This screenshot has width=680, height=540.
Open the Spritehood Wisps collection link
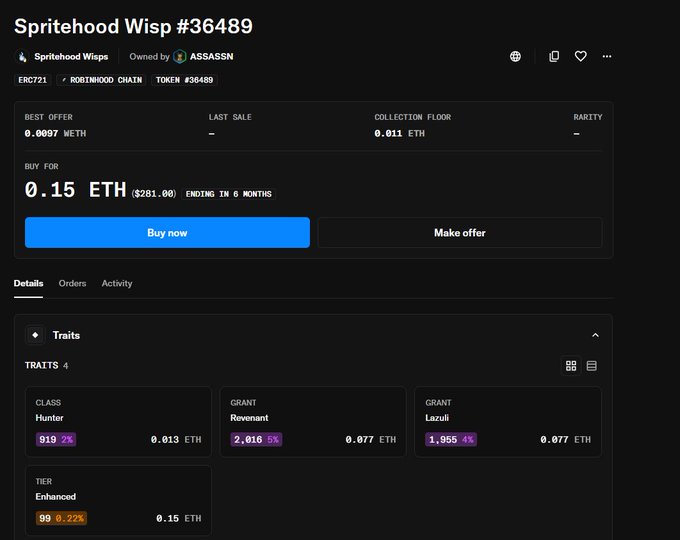[71, 57]
